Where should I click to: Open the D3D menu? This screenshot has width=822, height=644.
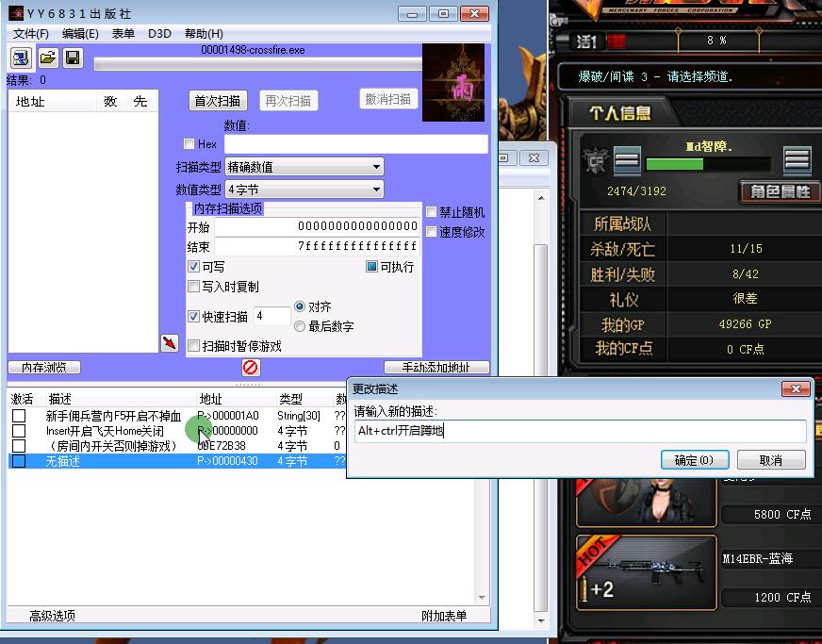(159, 34)
